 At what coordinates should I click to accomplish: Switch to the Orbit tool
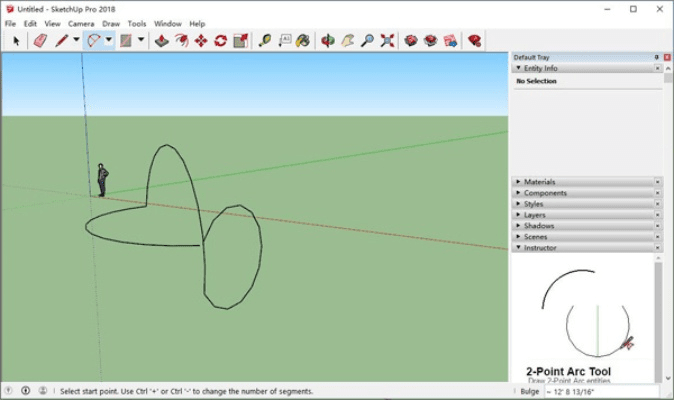(x=328, y=41)
